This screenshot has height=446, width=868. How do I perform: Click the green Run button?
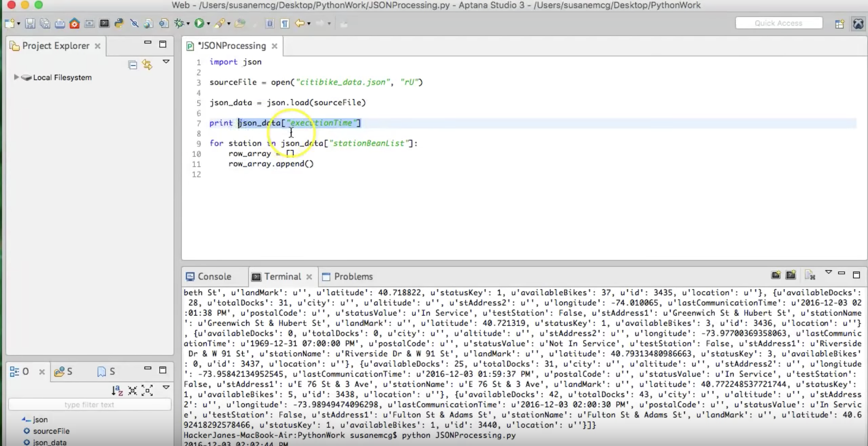coord(199,23)
